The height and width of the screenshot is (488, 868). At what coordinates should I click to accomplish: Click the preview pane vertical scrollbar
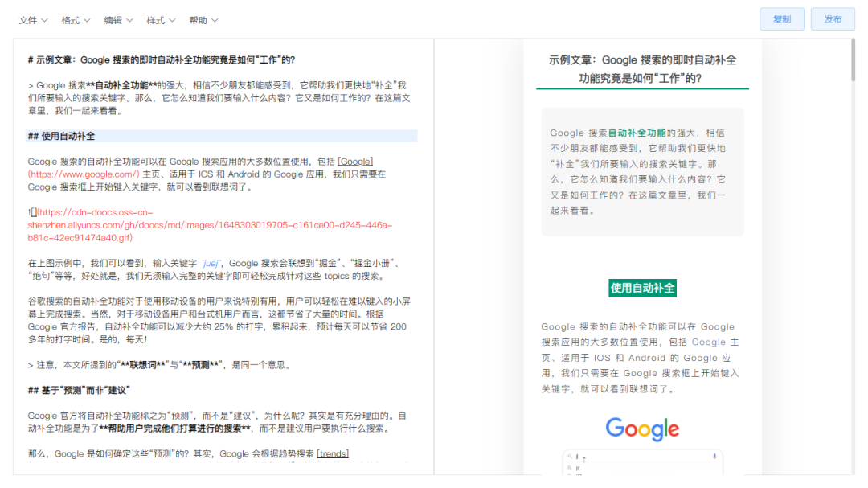pyautogui.click(x=853, y=61)
